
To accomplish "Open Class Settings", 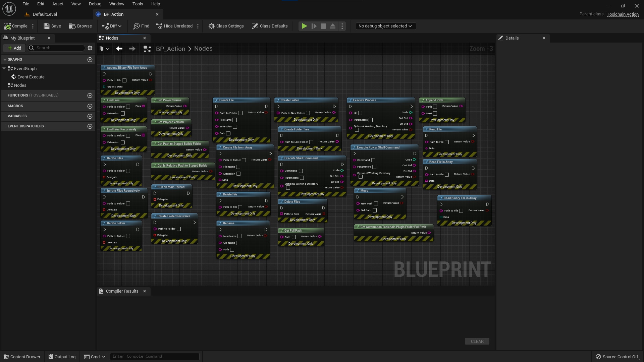I will click(x=226, y=26).
